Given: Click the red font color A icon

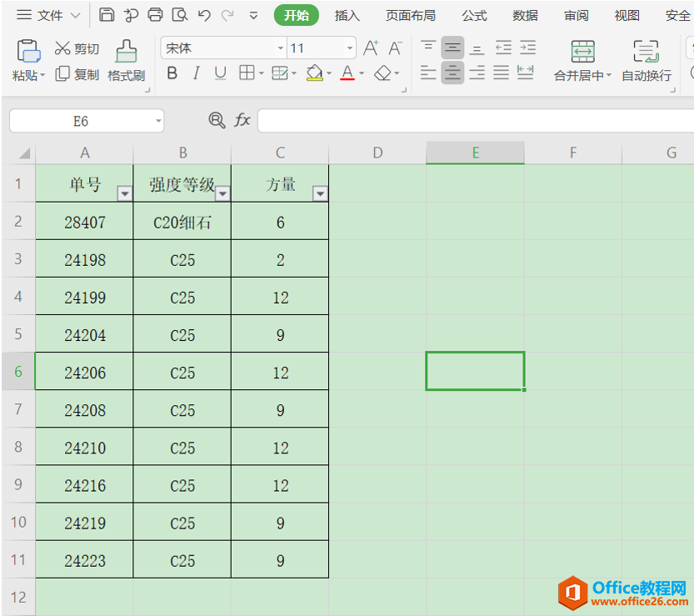Looking at the screenshot, I should [347, 73].
